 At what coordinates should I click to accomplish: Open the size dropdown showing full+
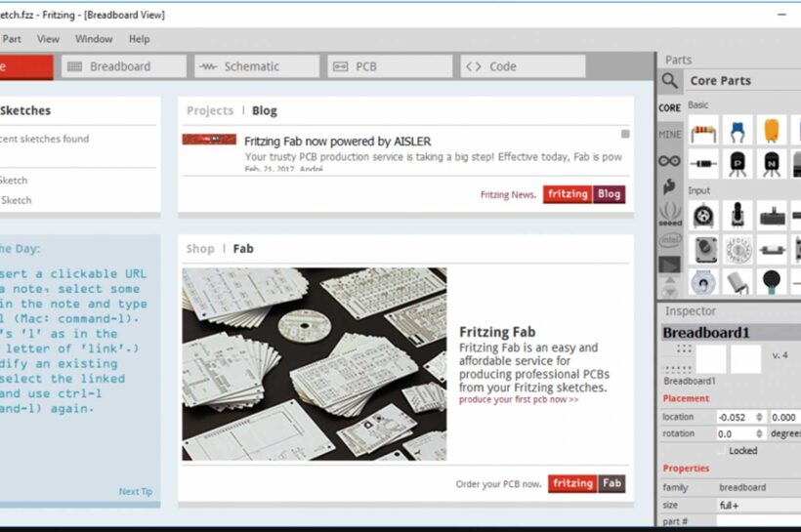[758, 506]
